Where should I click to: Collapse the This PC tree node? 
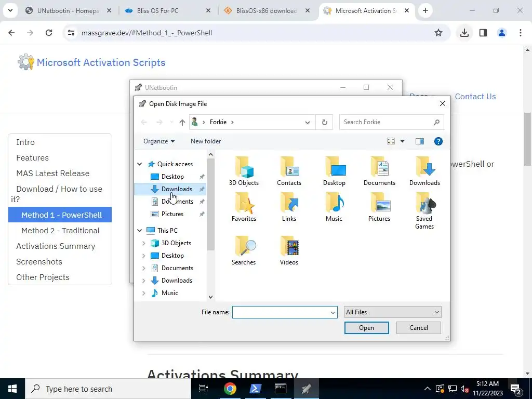[139, 231]
